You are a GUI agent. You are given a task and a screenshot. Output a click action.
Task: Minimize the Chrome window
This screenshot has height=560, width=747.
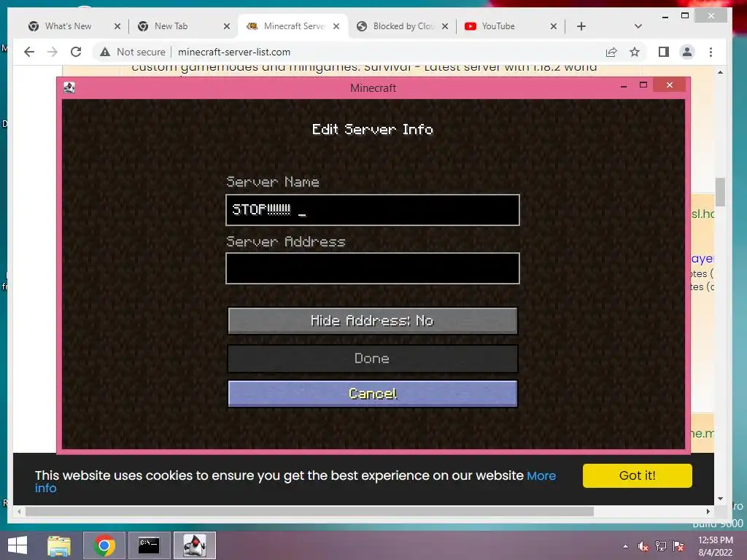click(x=665, y=17)
